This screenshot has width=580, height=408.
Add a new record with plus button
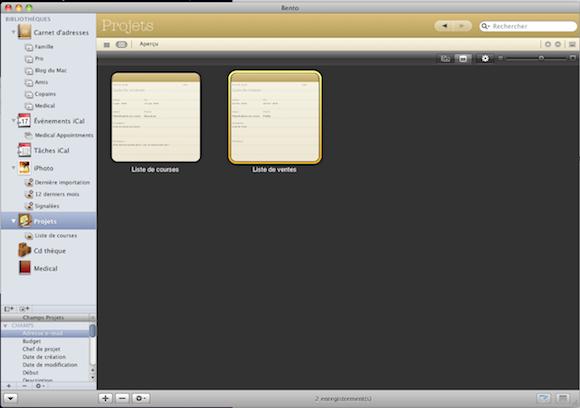coord(105,398)
